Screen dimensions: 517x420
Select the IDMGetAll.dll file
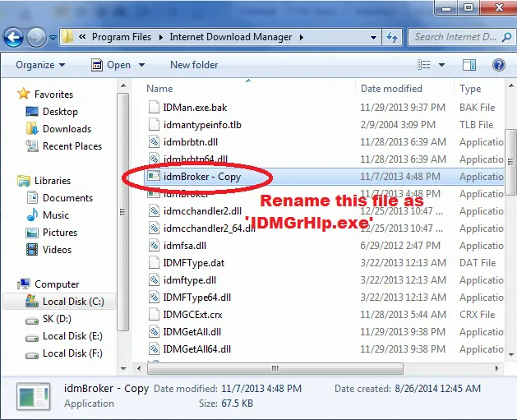point(192,332)
